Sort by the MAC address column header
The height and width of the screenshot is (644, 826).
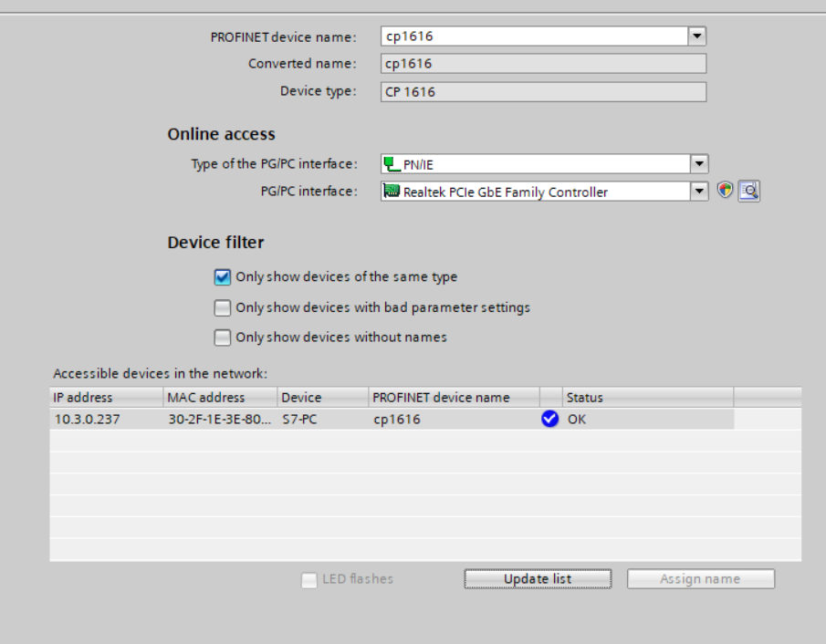tap(220, 398)
